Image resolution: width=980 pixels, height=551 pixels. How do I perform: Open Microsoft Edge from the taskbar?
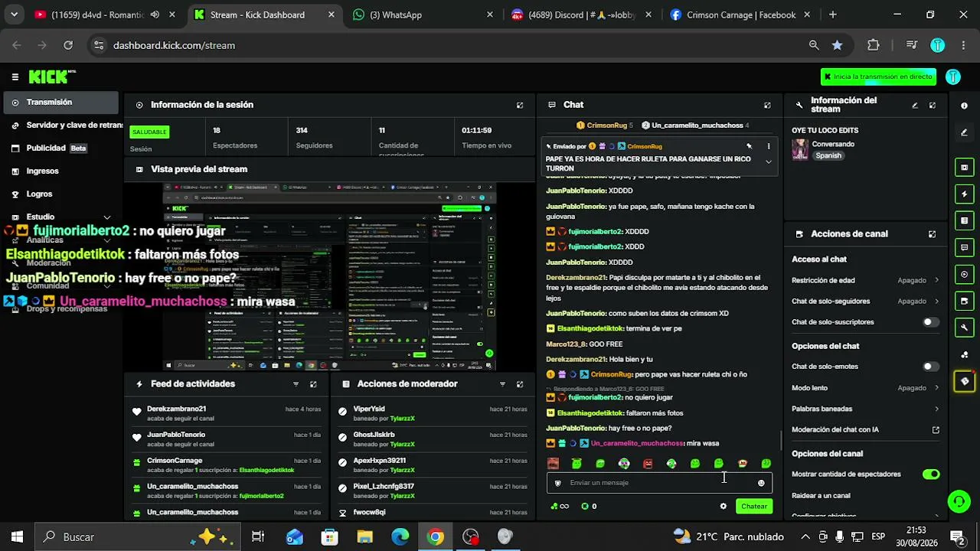click(400, 537)
